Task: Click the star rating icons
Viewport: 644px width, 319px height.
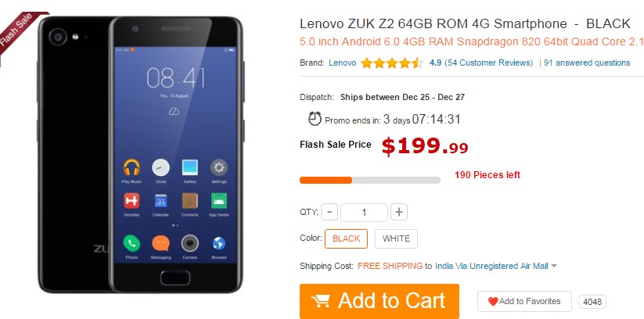Action: coord(391,63)
